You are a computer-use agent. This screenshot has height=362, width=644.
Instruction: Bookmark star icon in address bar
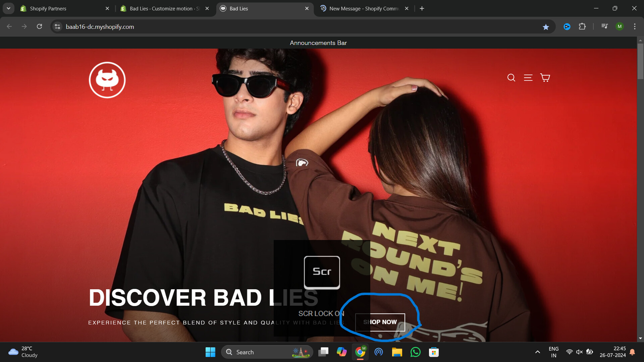click(546, 27)
